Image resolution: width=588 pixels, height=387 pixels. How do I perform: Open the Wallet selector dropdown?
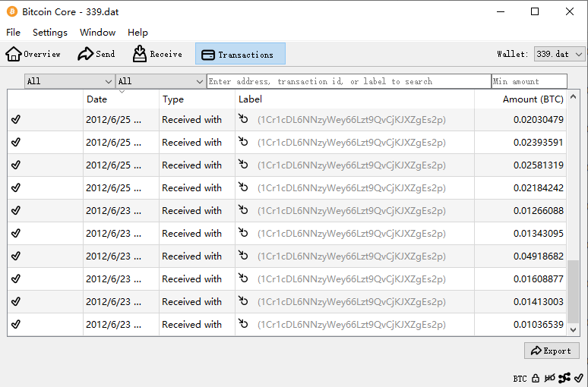559,54
